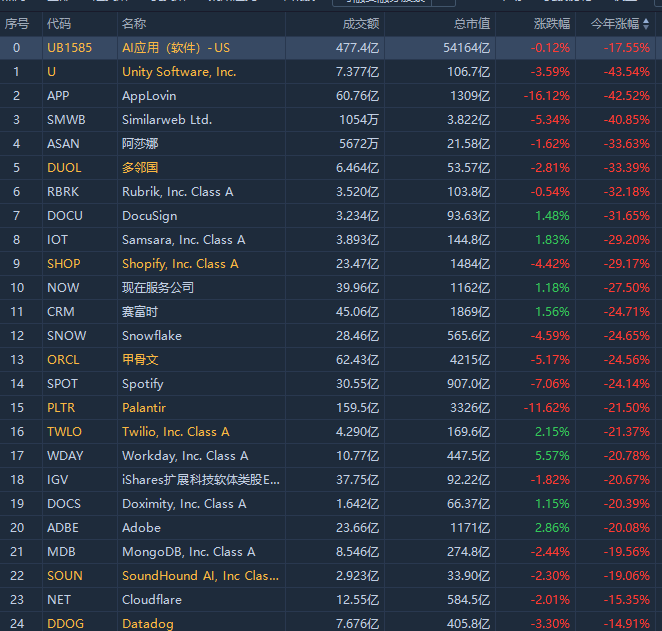The image size is (662, 631).
Task: Select the ORCL ticker code
Action: coord(63,360)
